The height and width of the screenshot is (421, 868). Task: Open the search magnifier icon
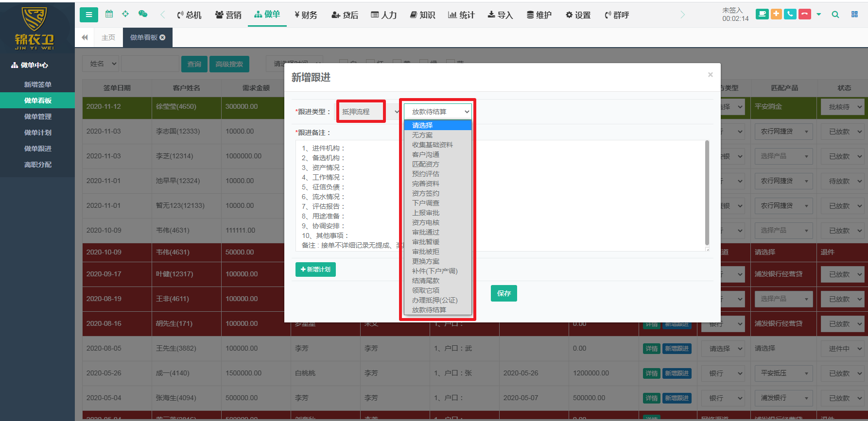click(x=835, y=15)
